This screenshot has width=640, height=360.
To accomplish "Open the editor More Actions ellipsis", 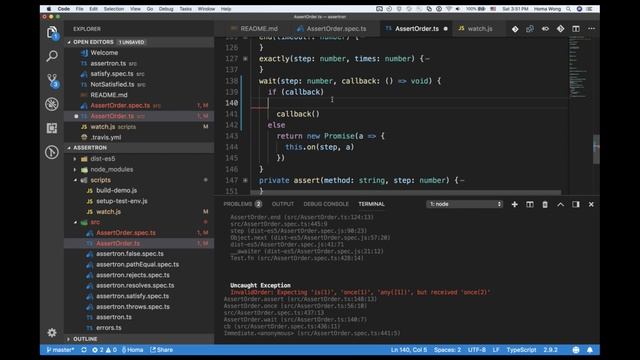I will point(591,29).
